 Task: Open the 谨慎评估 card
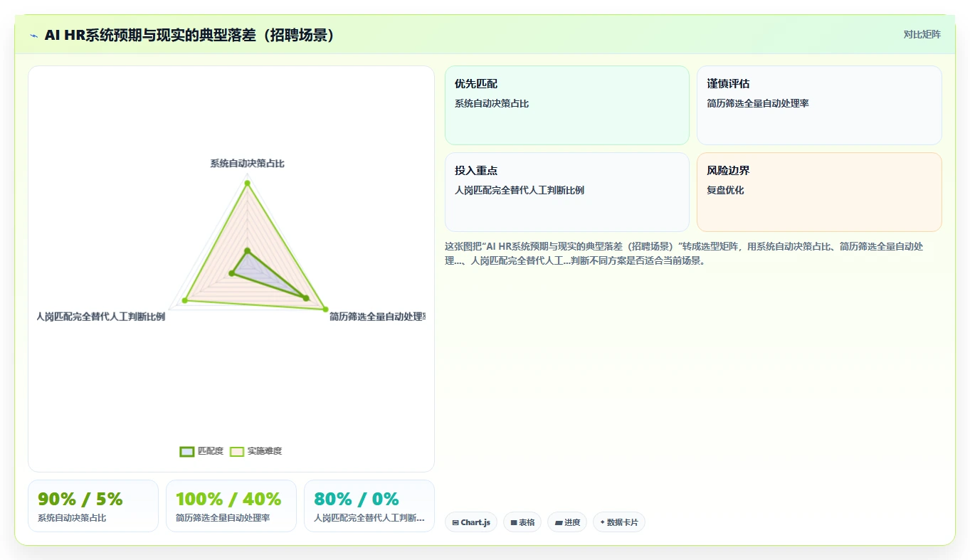pos(819,105)
